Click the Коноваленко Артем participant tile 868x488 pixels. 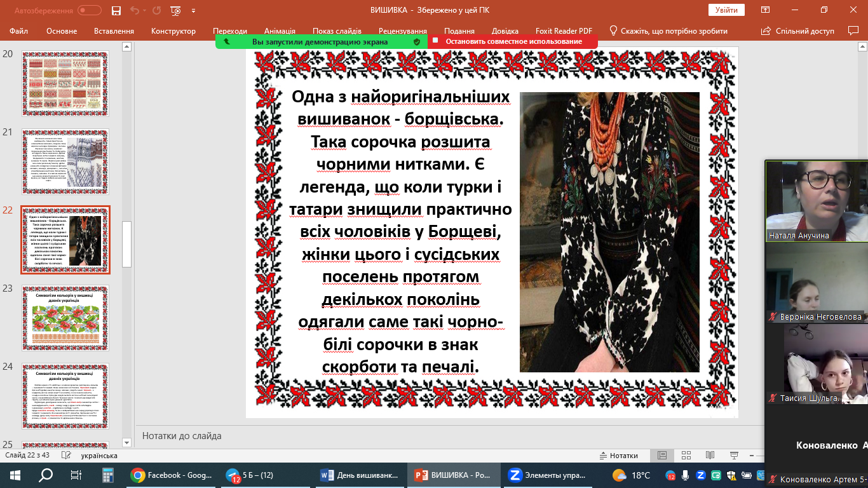pos(817,447)
